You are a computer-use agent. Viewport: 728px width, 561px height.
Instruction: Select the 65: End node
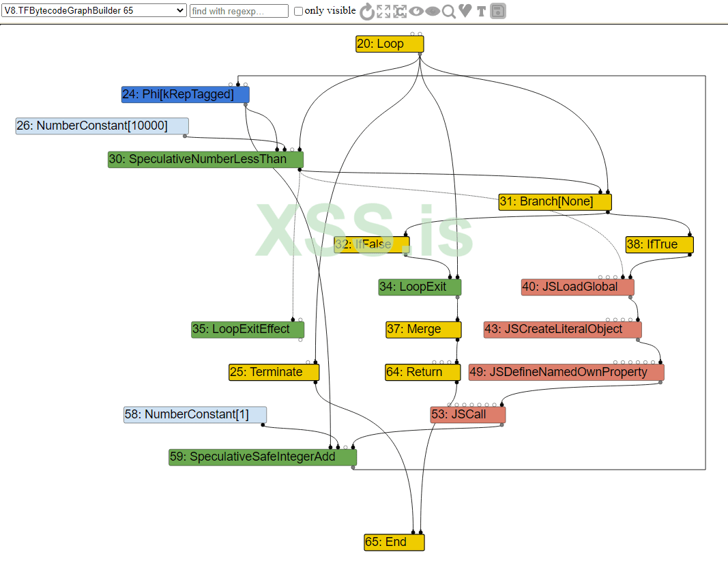pyautogui.click(x=394, y=543)
